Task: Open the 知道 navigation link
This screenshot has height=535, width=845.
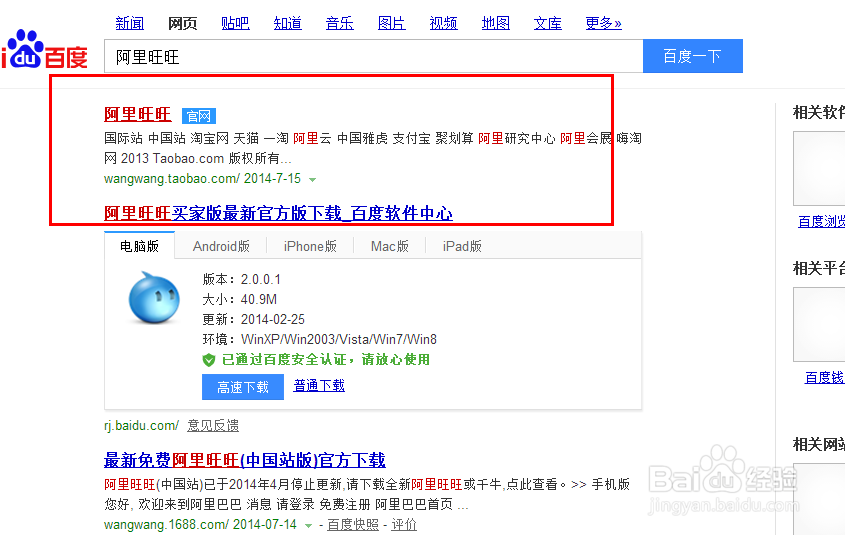Action: pyautogui.click(x=288, y=23)
